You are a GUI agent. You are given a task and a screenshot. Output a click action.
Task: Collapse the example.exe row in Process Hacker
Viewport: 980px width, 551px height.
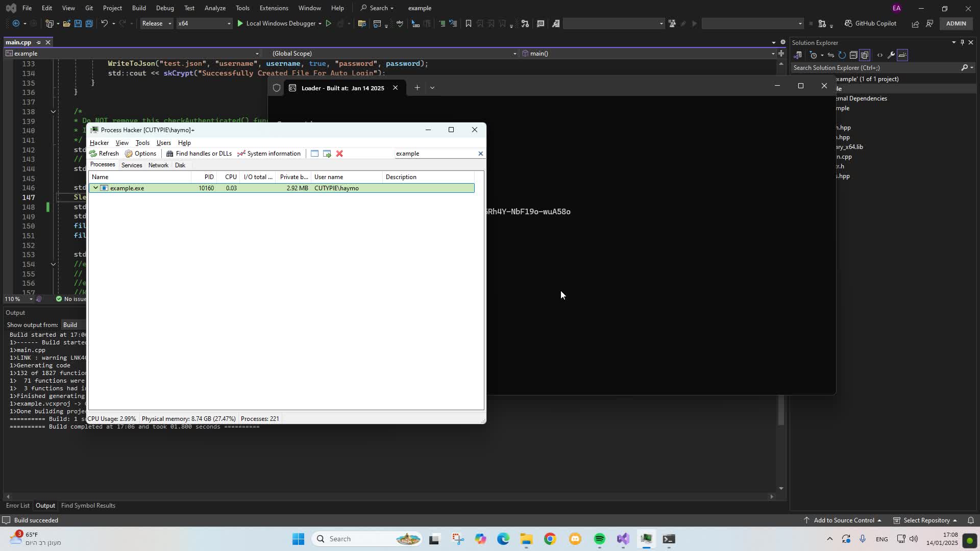click(95, 188)
